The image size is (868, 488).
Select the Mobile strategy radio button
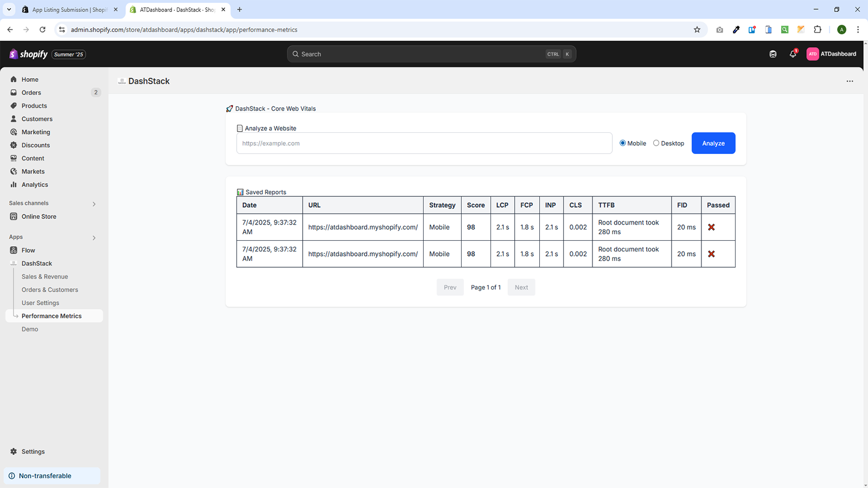point(623,143)
